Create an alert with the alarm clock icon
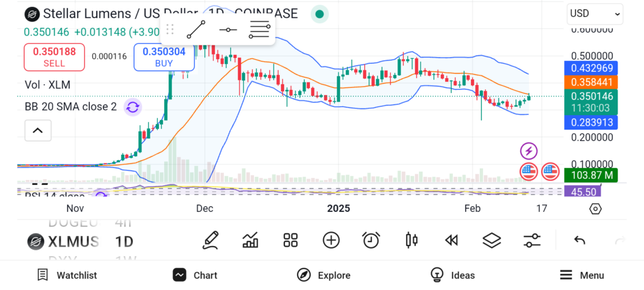The width and height of the screenshot is (644, 290). point(371,240)
